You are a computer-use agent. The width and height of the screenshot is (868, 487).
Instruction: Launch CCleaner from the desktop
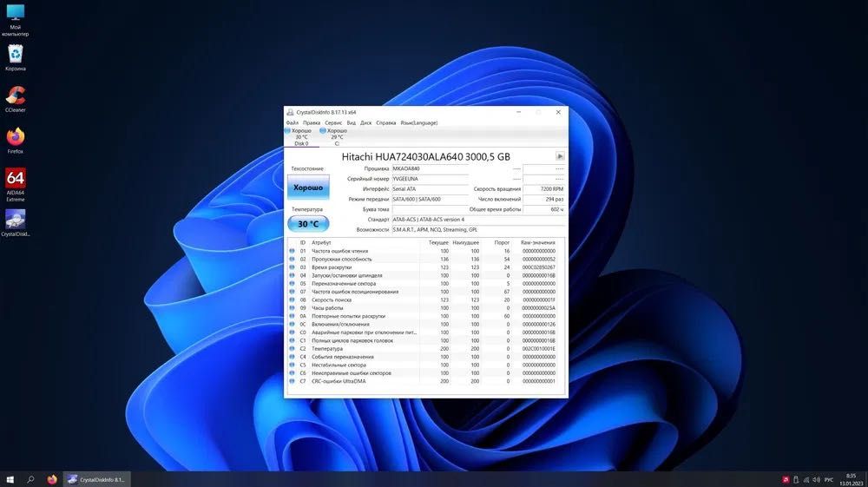pos(16,99)
